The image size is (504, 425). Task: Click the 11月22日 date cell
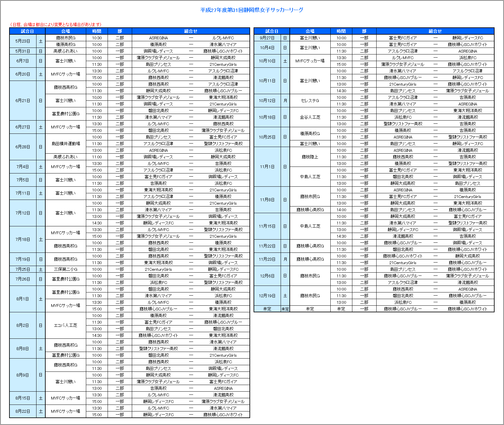point(267,246)
